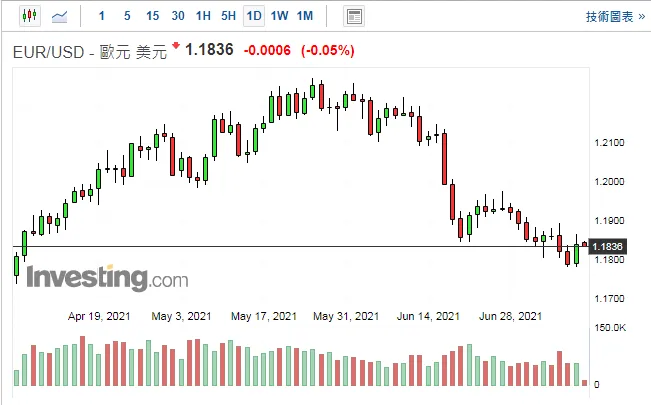The image size is (651, 405).
Task: Select the 5 minute timeframe
Action: tap(127, 16)
